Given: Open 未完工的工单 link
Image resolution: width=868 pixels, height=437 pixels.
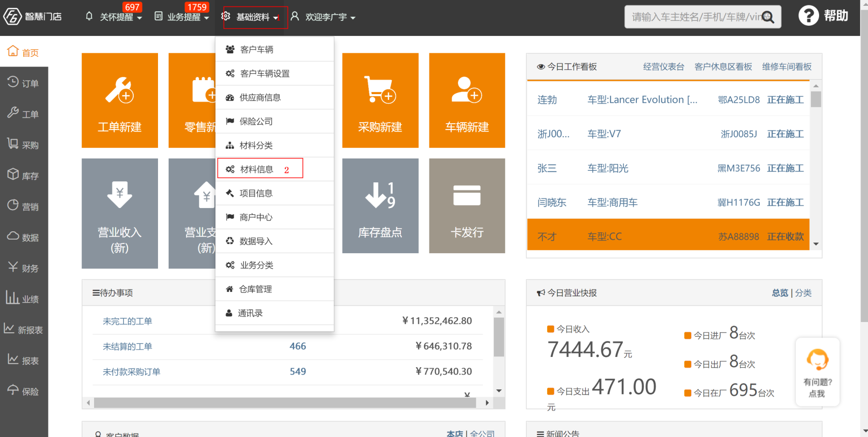Looking at the screenshot, I should 127,321.
